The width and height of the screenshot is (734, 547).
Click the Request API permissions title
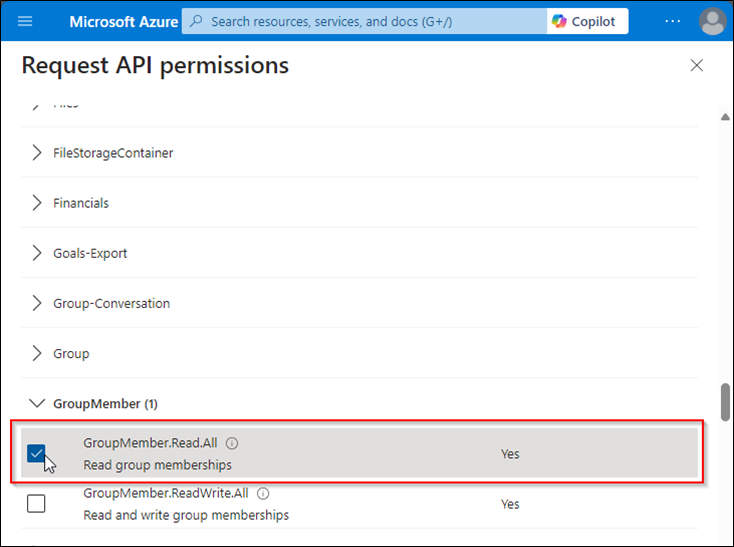coord(155,65)
